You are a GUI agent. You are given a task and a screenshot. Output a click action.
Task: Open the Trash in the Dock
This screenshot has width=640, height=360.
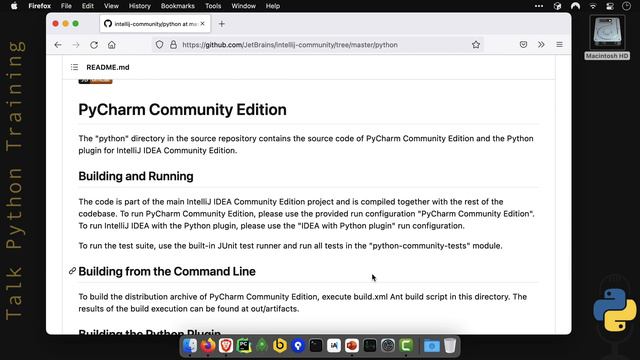tap(450, 346)
